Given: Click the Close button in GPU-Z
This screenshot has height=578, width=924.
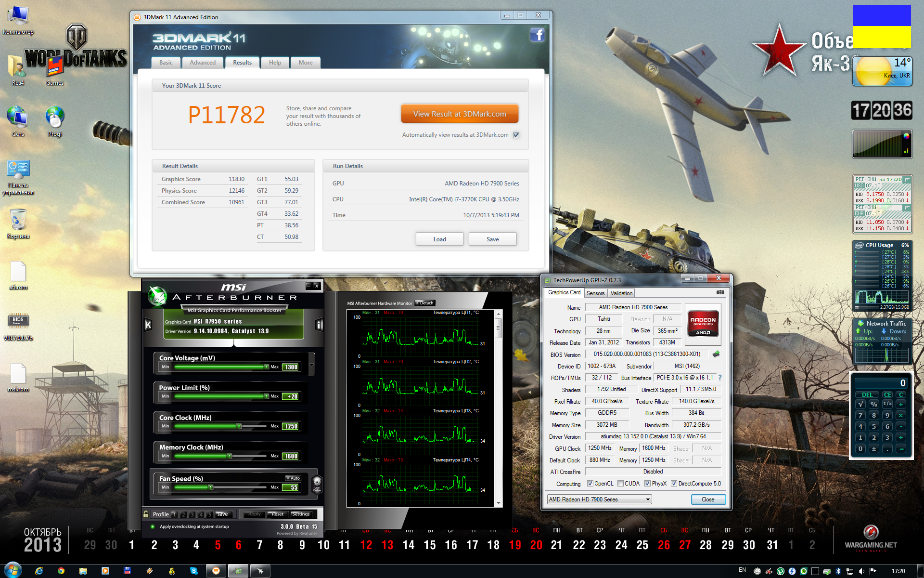Looking at the screenshot, I should pos(708,499).
